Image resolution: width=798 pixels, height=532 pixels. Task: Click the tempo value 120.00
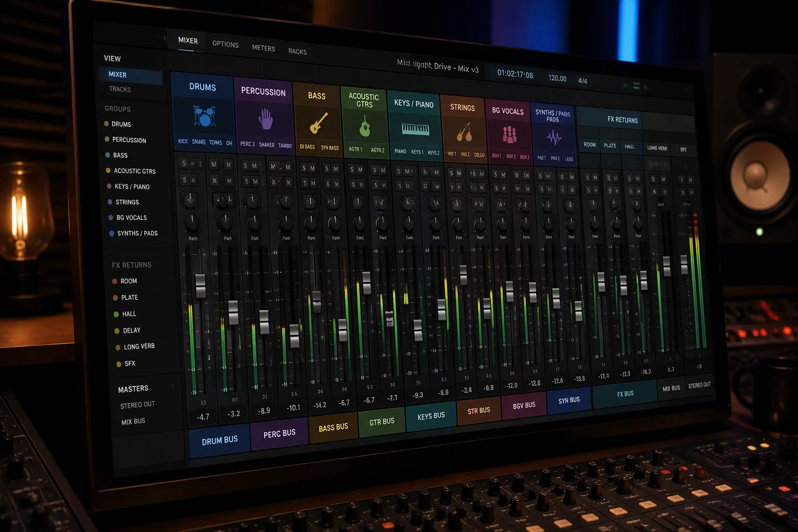[x=557, y=78]
